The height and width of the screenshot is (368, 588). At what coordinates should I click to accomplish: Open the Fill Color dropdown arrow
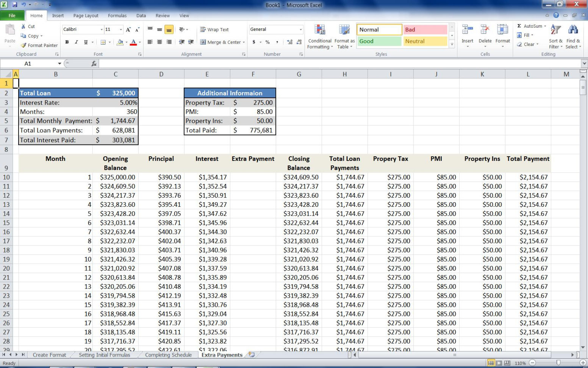tap(126, 42)
